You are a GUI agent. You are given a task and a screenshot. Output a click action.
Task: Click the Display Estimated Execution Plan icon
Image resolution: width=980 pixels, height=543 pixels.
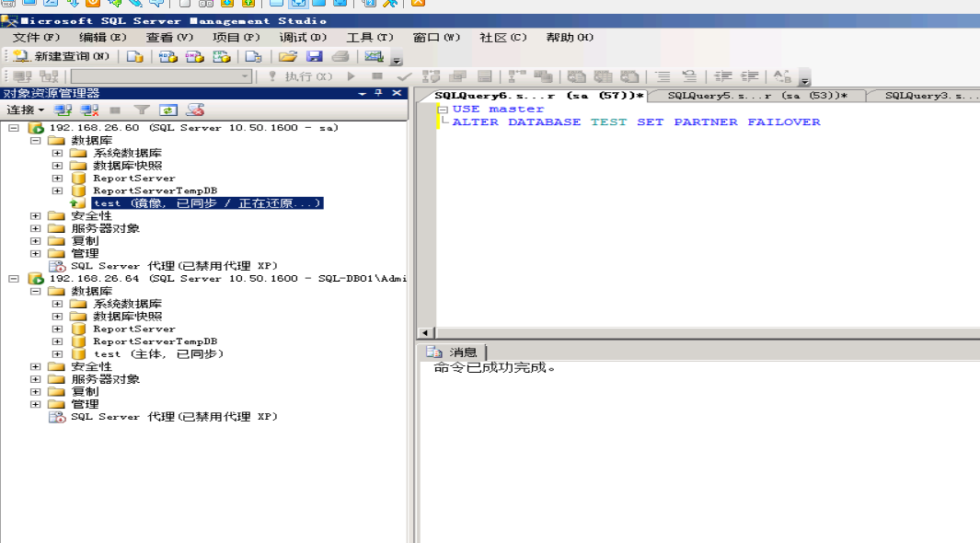432,76
